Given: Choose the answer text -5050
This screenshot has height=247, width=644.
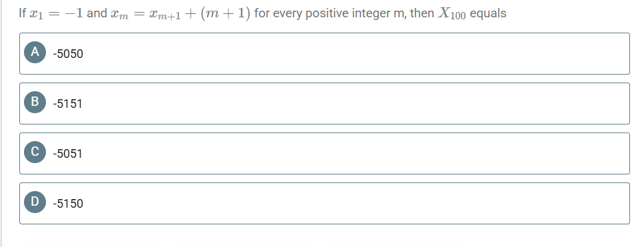Looking at the screenshot, I should (68, 54).
